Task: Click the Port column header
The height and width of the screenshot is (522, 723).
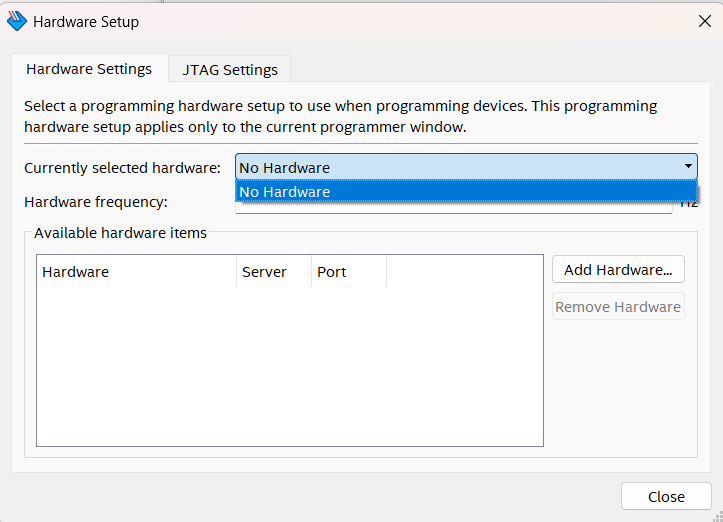Action: pyautogui.click(x=347, y=272)
